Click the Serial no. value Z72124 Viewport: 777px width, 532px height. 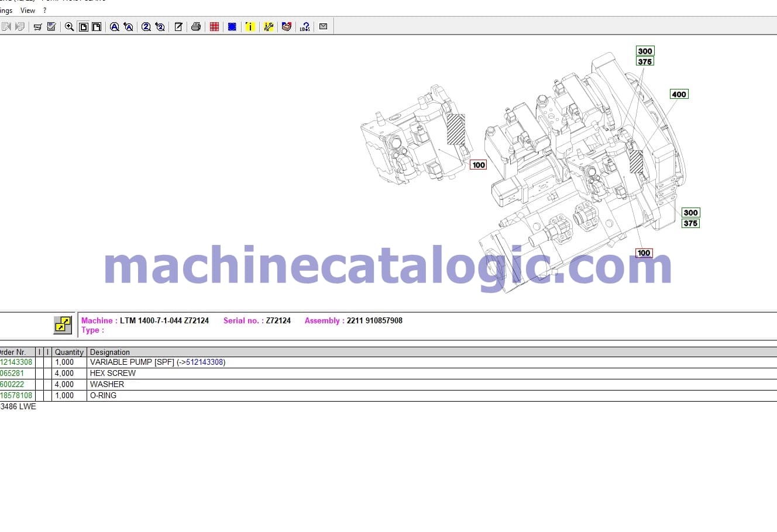(279, 320)
